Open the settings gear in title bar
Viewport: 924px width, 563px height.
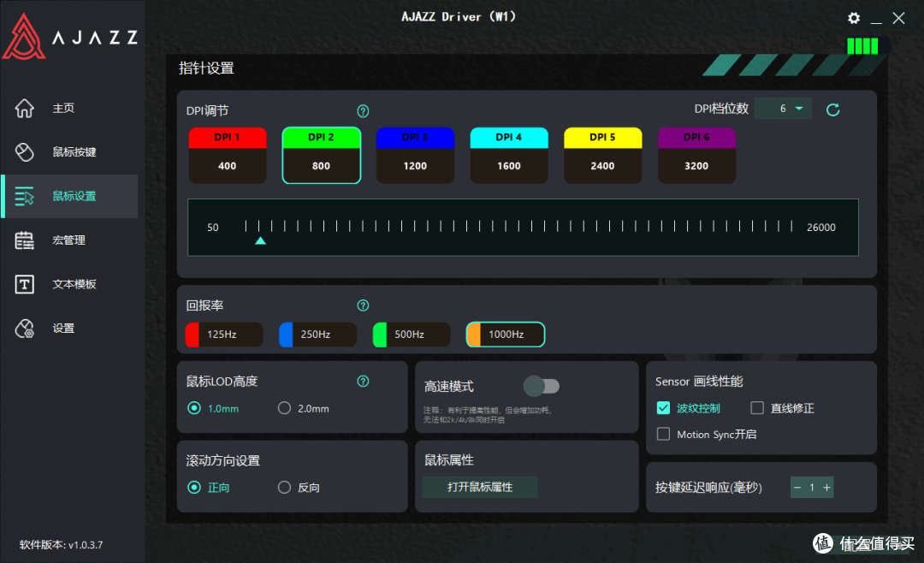point(853,18)
